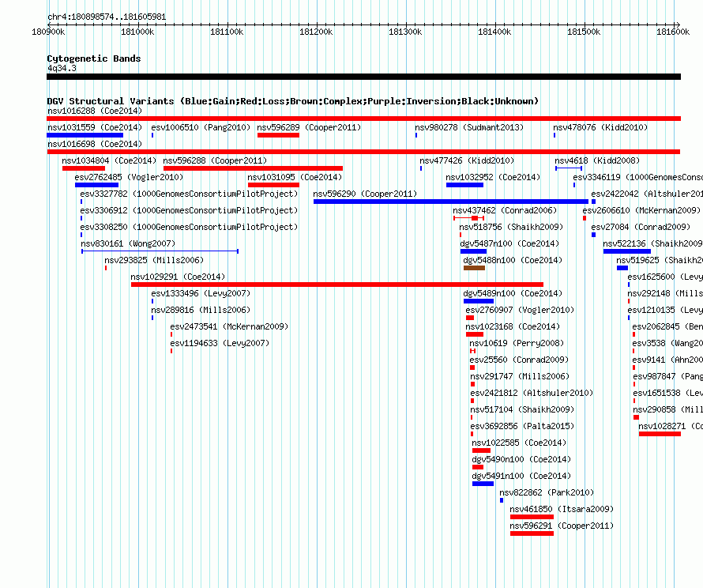This screenshot has width=703, height=588.
Task: Select the nsv1016698 (Coe2014) label
Action: (95, 144)
